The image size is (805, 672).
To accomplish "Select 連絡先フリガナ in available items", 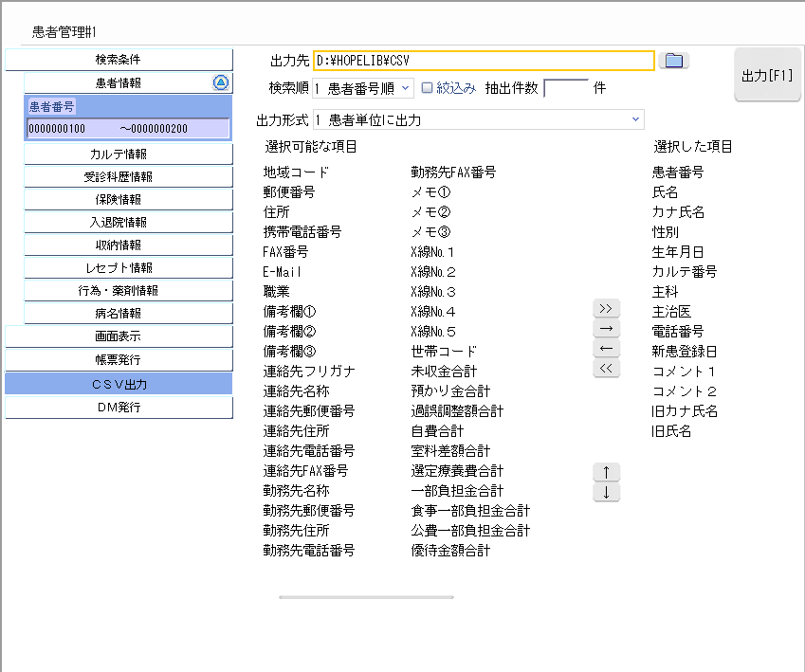I will pyautogui.click(x=309, y=372).
